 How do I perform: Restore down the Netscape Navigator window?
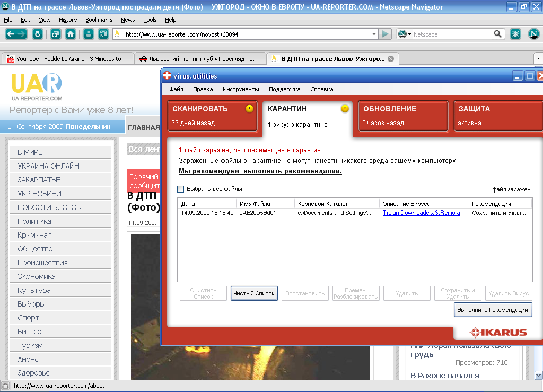point(524,6)
